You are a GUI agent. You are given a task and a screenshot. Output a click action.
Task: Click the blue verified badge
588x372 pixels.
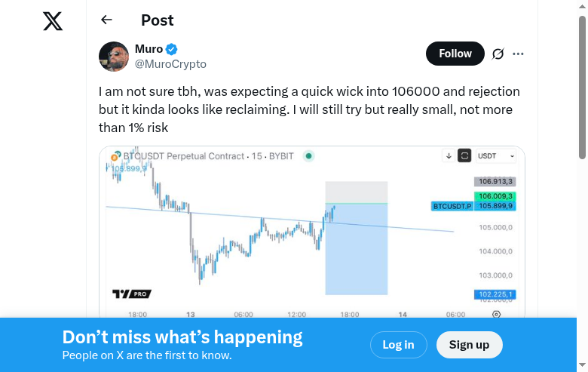coord(172,50)
